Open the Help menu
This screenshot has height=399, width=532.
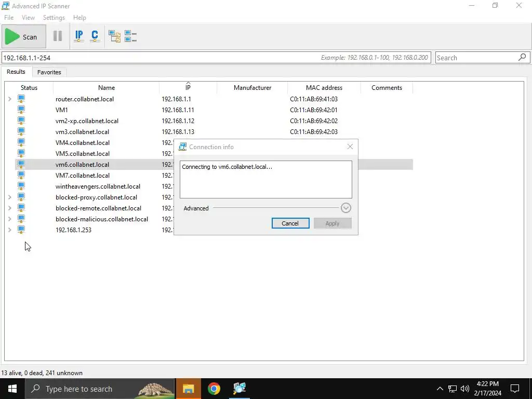pos(79,18)
